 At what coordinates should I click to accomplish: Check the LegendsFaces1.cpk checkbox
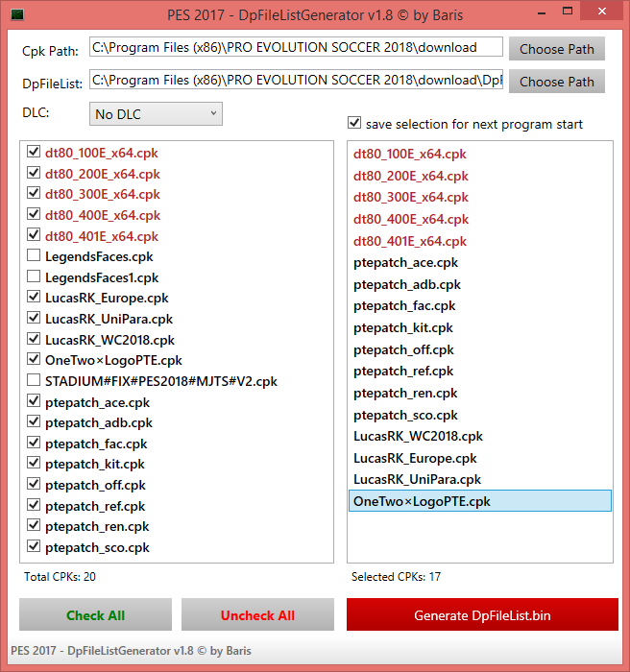coord(34,276)
